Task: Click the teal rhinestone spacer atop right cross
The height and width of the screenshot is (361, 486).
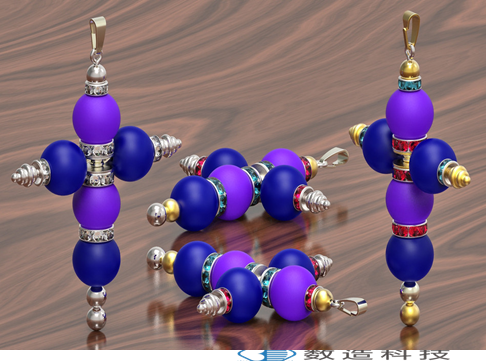Action: coord(410,84)
